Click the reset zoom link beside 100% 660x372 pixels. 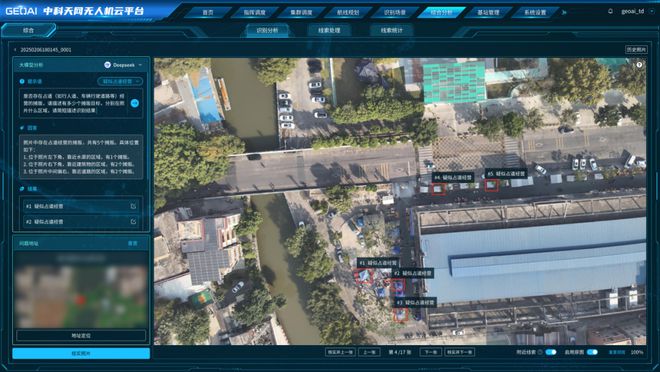tap(617, 352)
